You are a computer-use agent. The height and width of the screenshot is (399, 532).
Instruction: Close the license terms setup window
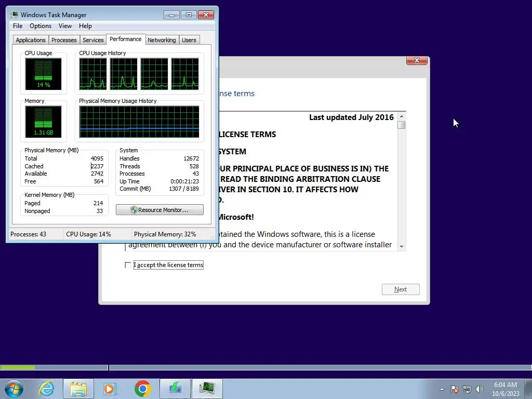click(417, 60)
